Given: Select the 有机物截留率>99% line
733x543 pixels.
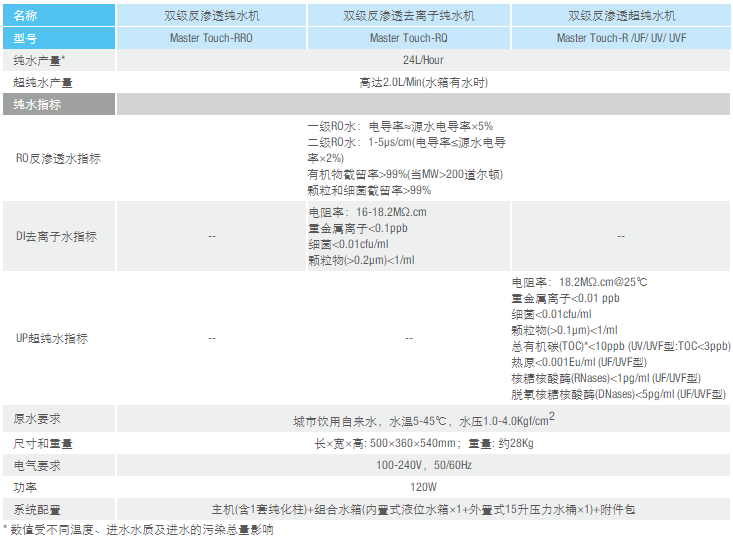Looking at the screenshot, I should click(405, 174).
